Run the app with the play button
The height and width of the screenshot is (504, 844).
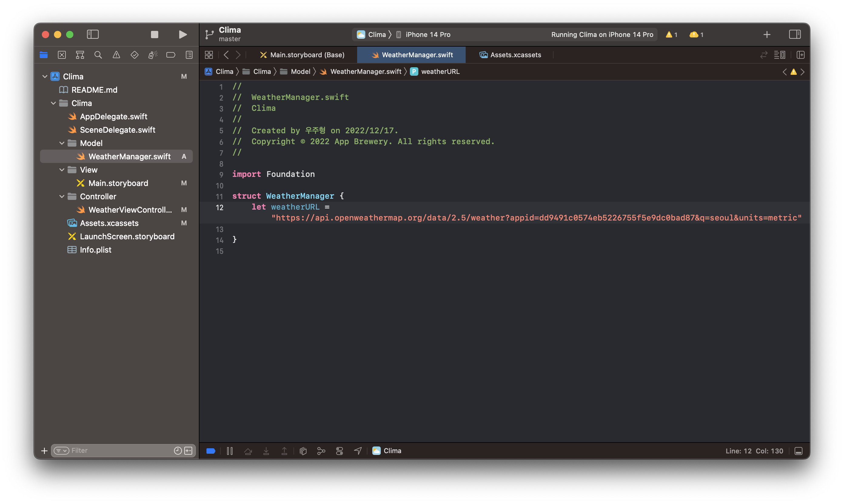pos(183,34)
